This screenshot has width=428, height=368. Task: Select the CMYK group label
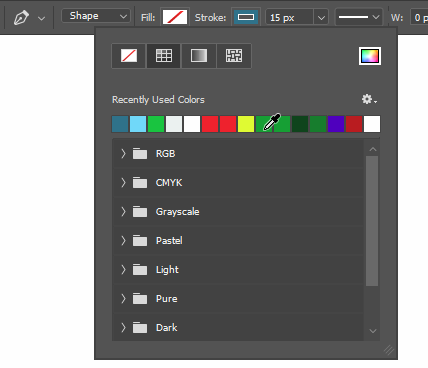(x=169, y=183)
